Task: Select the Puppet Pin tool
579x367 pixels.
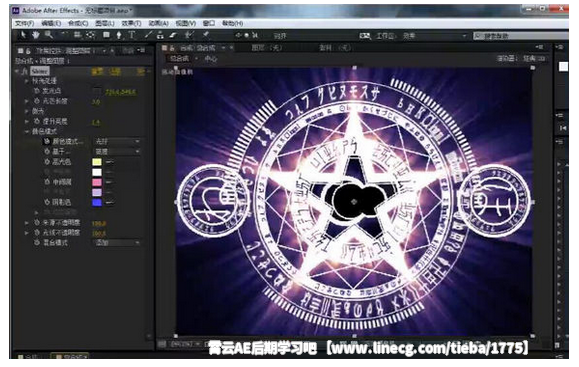Action: click(x=206, y=35)
